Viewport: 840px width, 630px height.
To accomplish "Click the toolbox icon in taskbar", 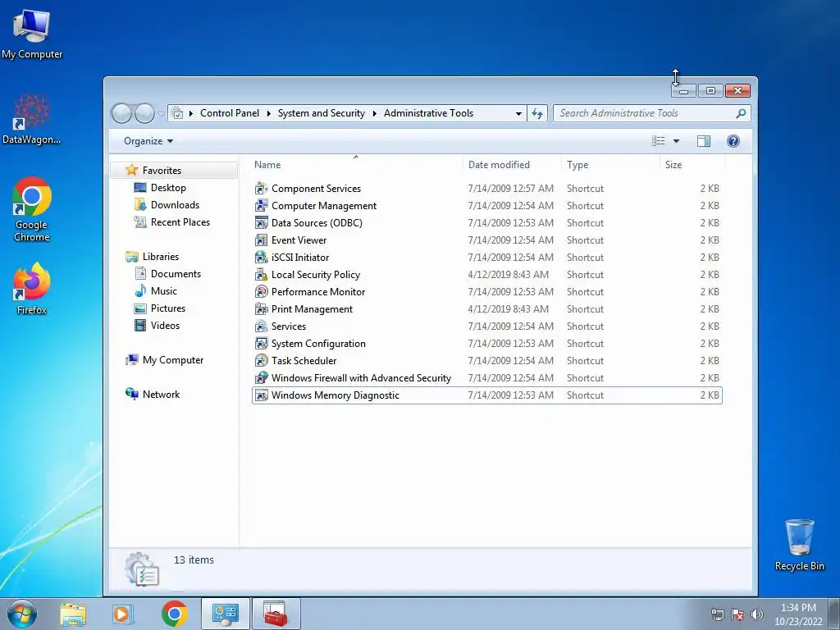I will pyautogui.click(x=276, y=614).
